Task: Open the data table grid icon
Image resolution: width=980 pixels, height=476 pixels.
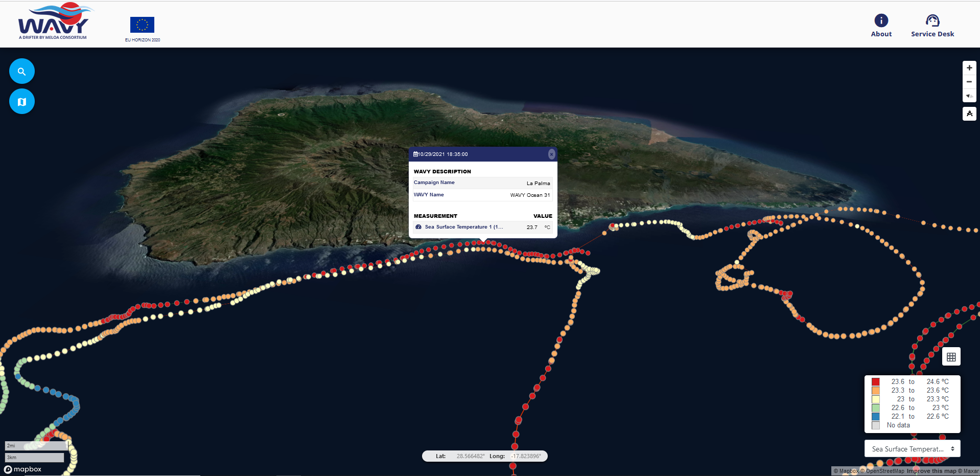Action: coord(951,357)
